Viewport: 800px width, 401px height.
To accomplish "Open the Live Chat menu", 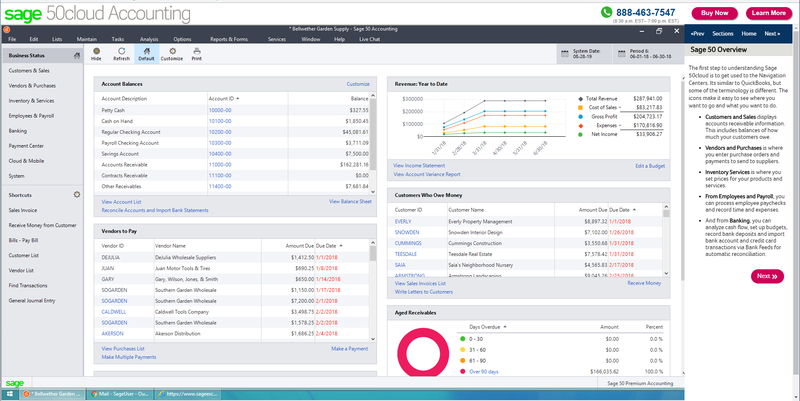I will point(369,39).
